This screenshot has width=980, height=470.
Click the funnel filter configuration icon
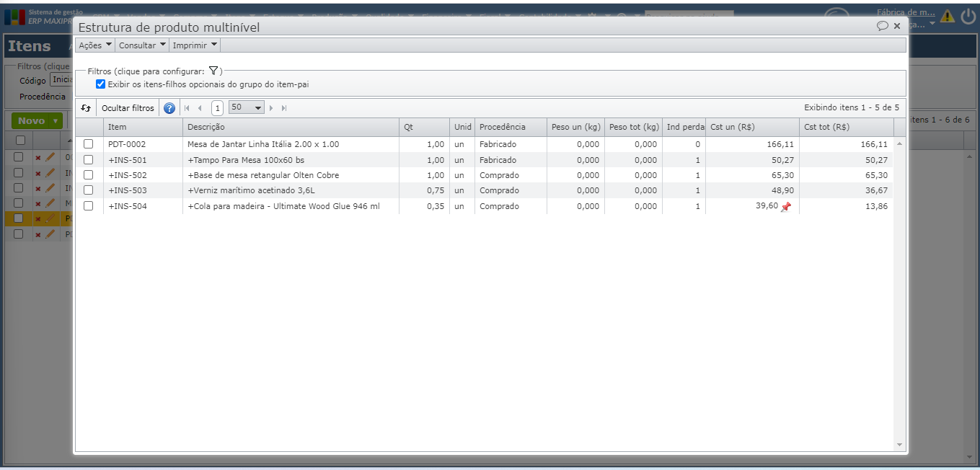click(213, 71)
